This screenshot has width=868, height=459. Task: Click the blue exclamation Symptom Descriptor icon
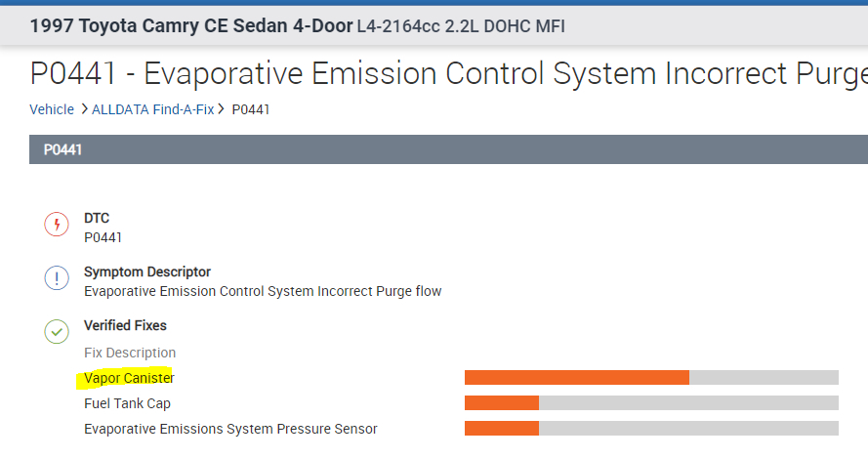coord(57,278)
